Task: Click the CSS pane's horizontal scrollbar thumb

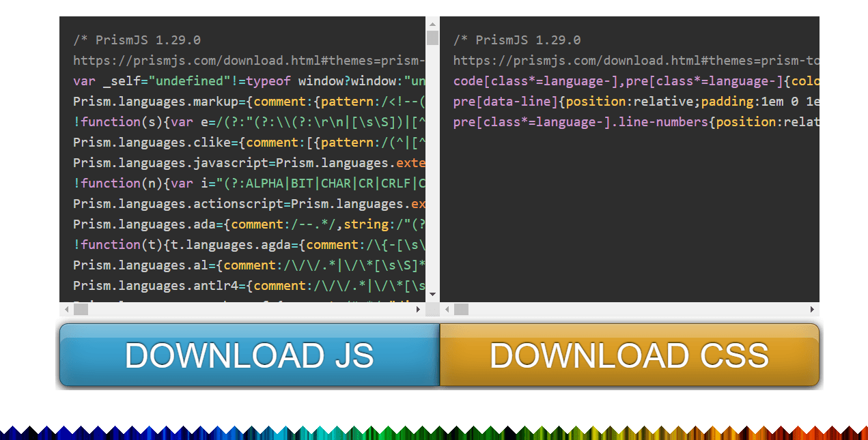Action: [x=461, y=310]
